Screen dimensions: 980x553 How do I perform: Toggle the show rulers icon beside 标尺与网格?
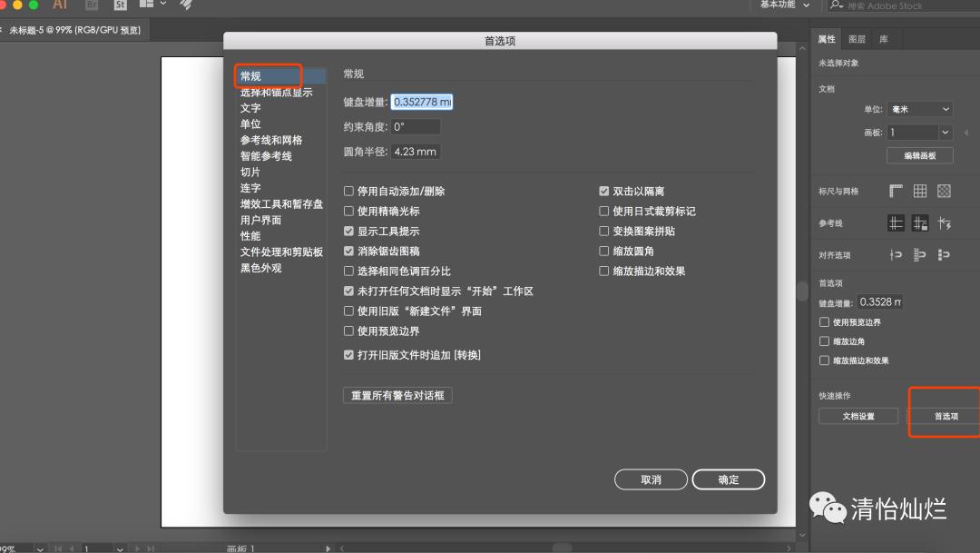895,191
